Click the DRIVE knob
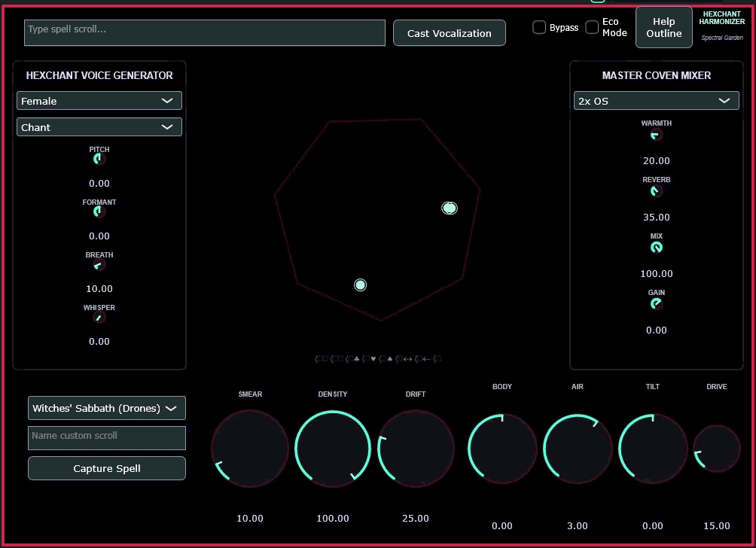The height and width of the screenshot is (548, 756). click(x=716, y=449)
